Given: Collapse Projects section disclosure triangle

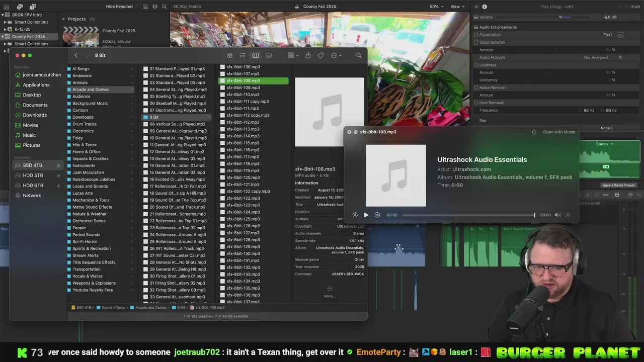Looking at the screenshot, I should coord(63,19).
